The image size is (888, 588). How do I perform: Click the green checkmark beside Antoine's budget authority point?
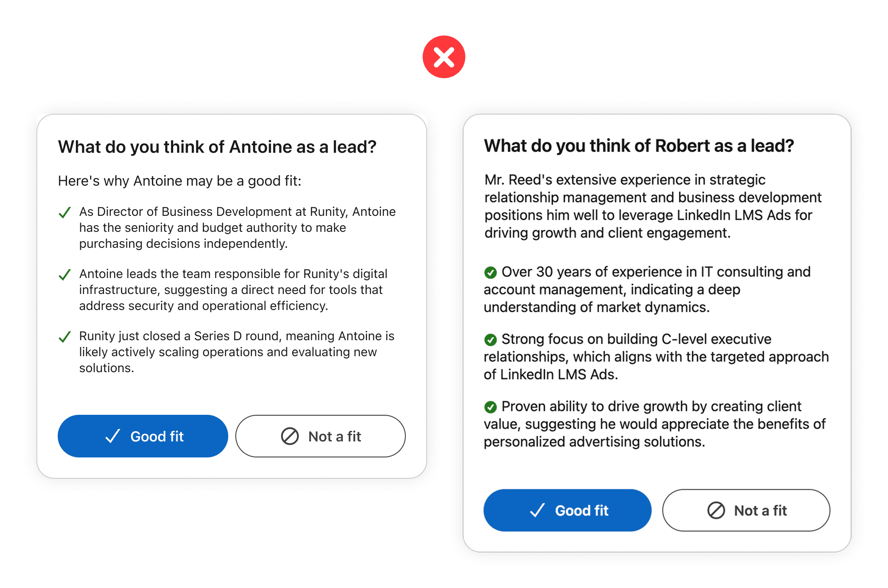click(65, 213)
